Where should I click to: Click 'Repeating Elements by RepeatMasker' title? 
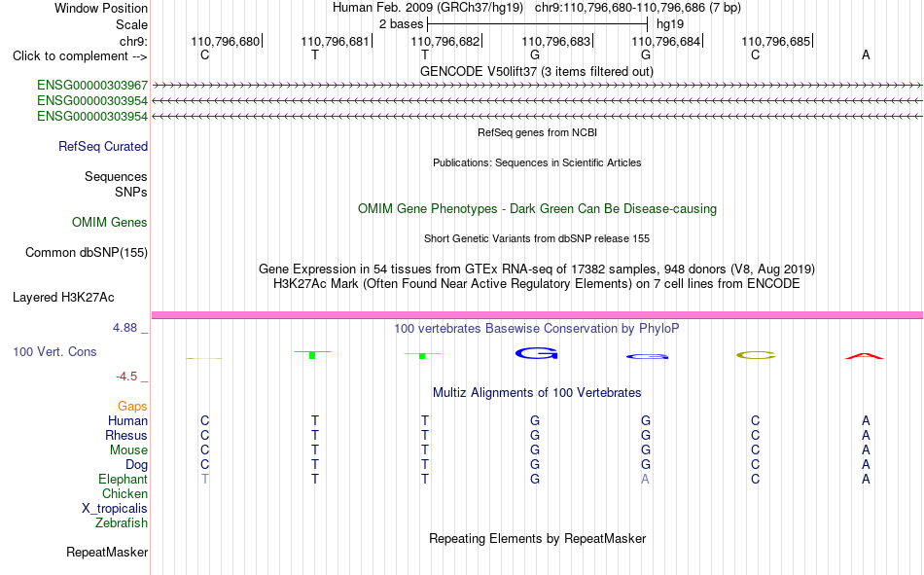537,538
